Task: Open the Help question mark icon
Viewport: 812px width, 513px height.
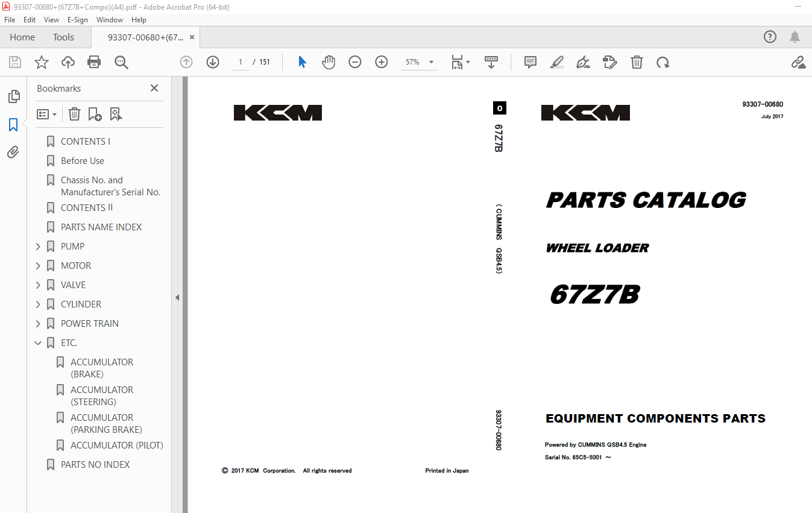Action: (x=770, y=37)
